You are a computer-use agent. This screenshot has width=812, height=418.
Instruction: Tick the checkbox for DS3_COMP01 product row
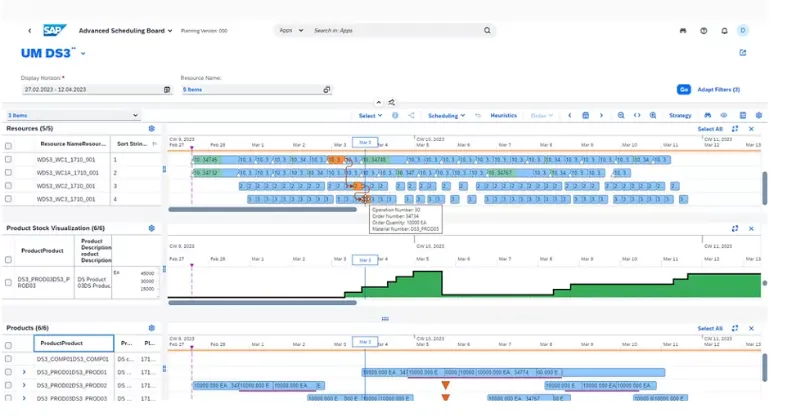pyautogui.click(x=8, y=358)
